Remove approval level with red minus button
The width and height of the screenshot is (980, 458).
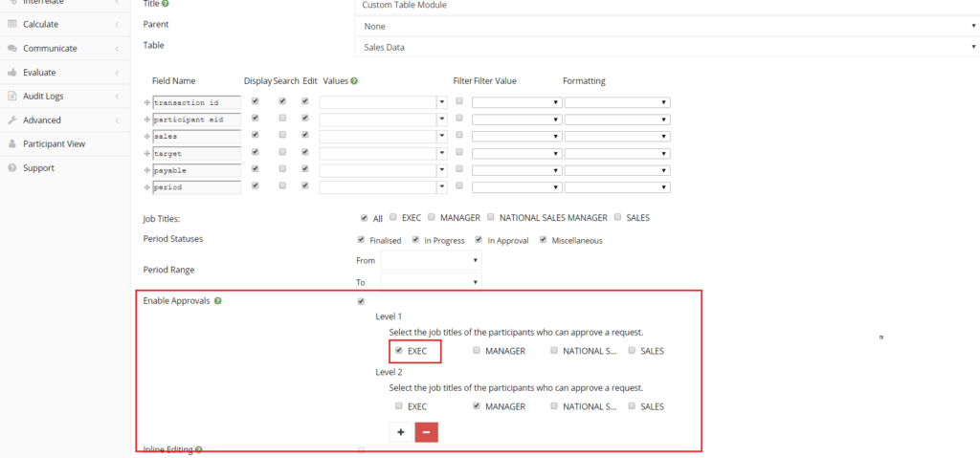pyautogui.click(x=426, y=432)
